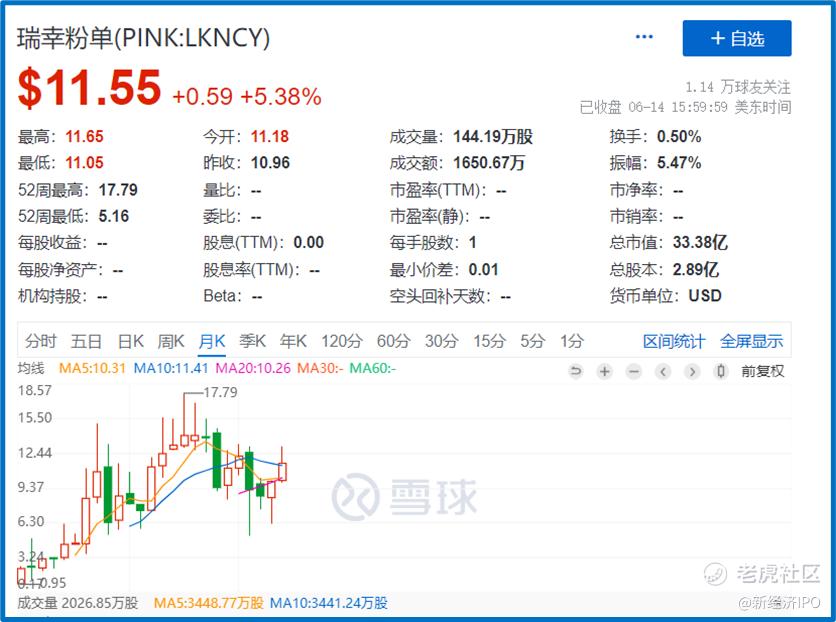This screenshot has width=836, height=622.
Task: Select the 月K chart tab
Action: 212,341
